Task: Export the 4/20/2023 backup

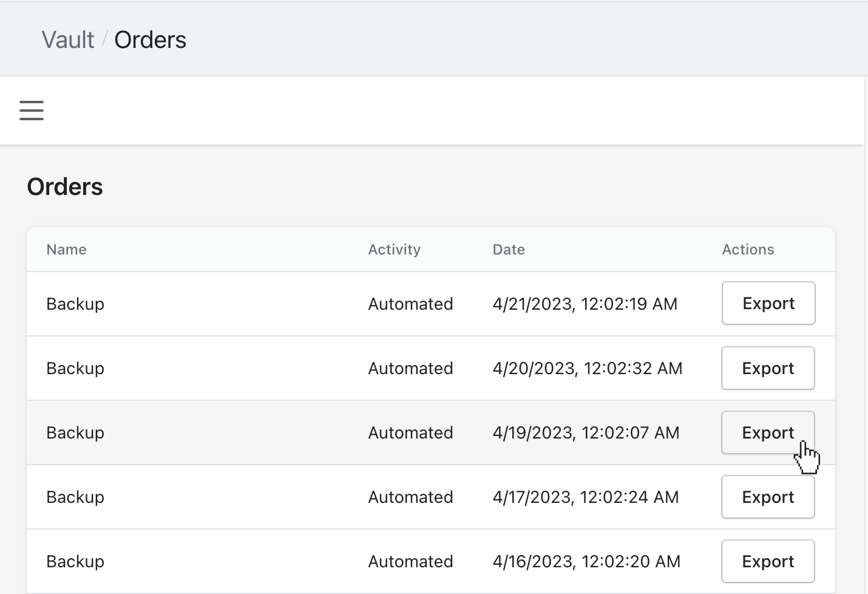Action: click(767, 368)
